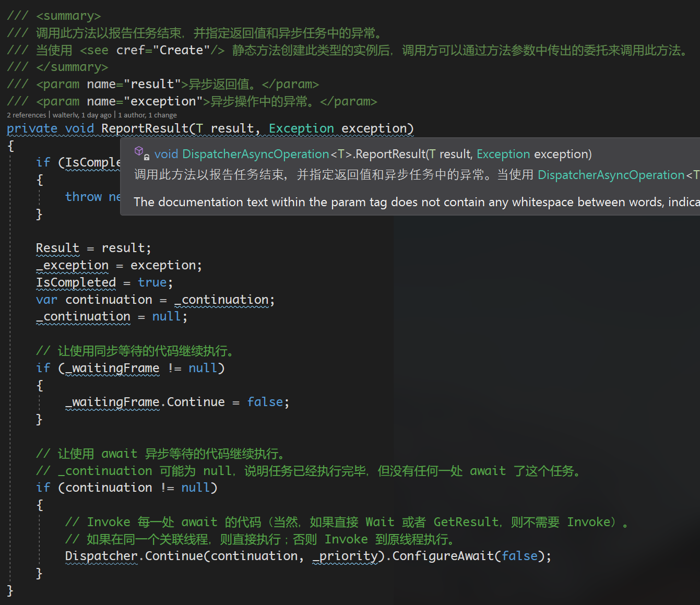Click the '_priority' argument
Image resolution: width=700 pixels, height=605 pixels.
click(x=345, y=556)
